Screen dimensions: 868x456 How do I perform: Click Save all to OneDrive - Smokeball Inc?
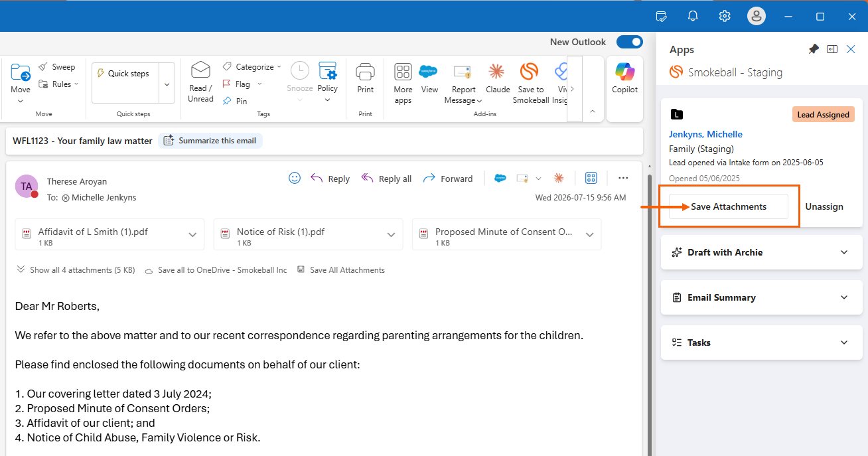pyautogui.click(x=216, y=270)
